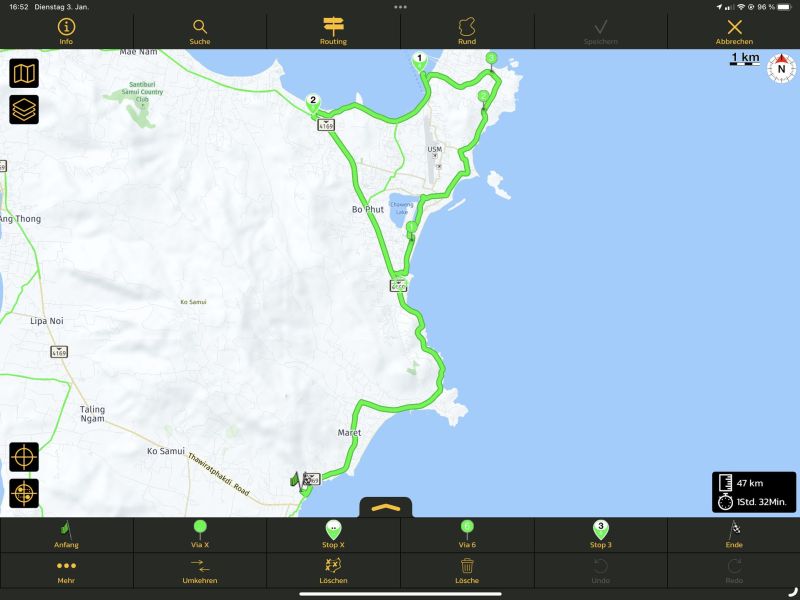Open the map type selector
This screenshot has width=800, height=600.
pos(24,73)
